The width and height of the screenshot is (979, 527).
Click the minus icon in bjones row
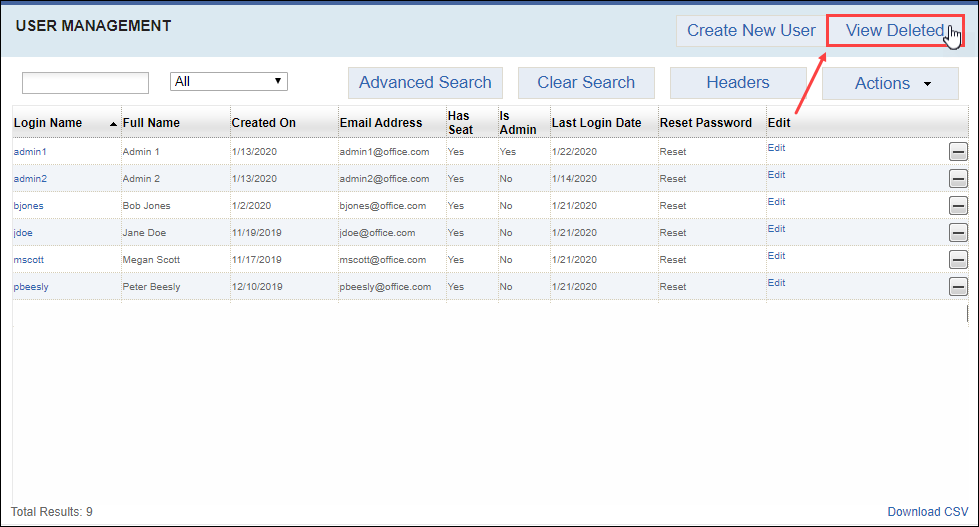pos(958,205)
